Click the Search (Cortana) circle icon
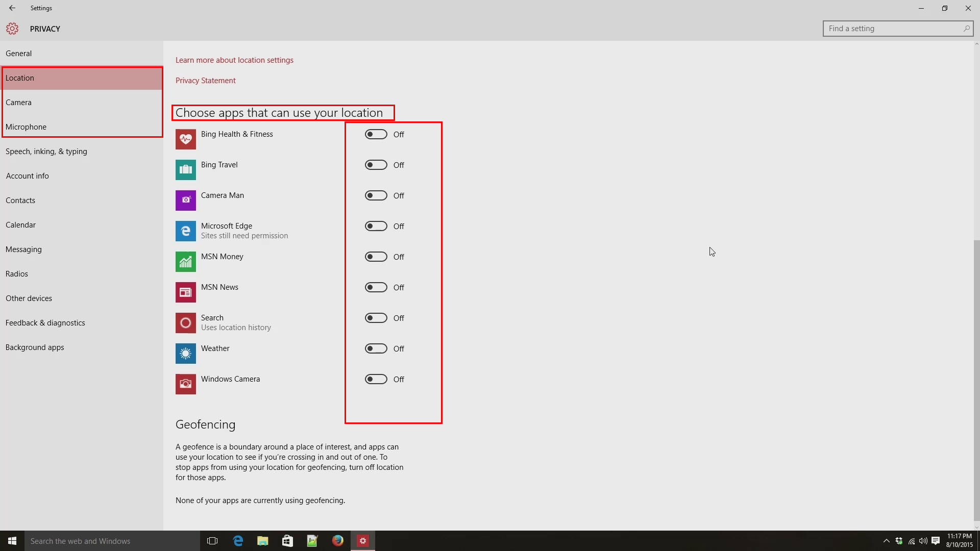The width and height of the screenshot is (980, 551). [186, 323]
